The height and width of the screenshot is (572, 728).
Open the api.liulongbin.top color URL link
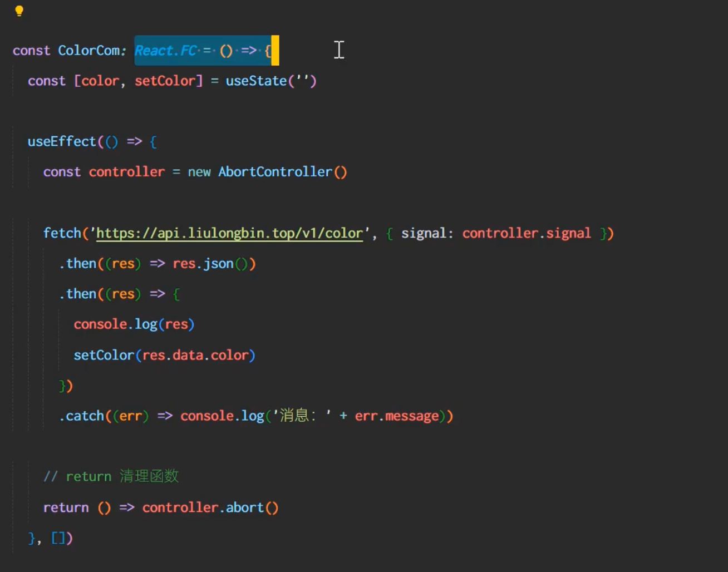click(229, 233)
